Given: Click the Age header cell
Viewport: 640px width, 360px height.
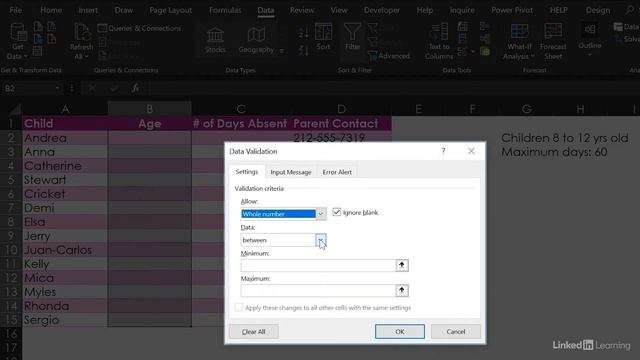Looking at the screenshot, I should [149, 124].
